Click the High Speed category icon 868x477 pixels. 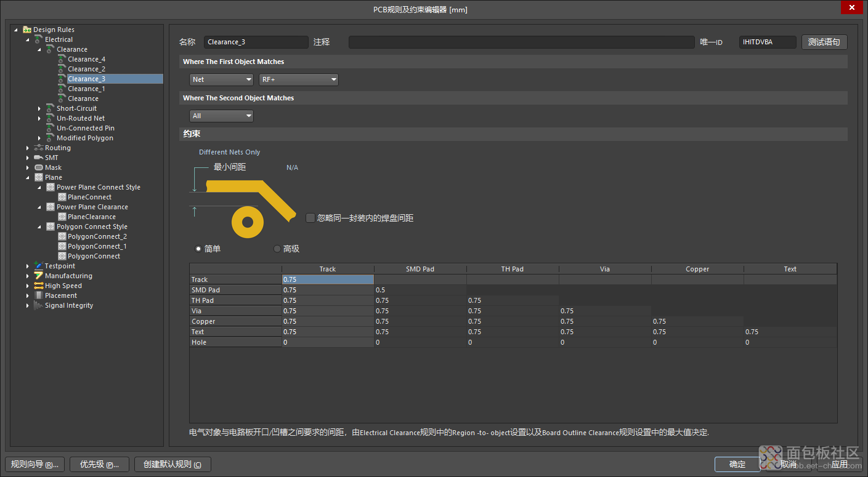[39, 286]
